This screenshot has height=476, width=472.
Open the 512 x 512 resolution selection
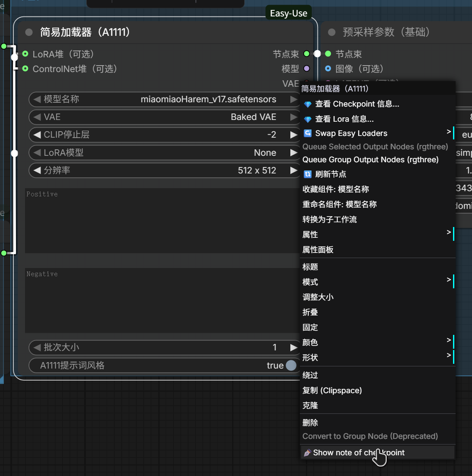coord(257,170)
